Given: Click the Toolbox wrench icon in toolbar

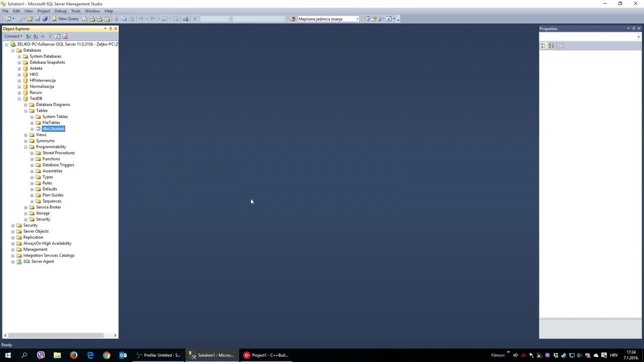Looking at the screenshot, I should pyautogui.click(x=381, y=19).
